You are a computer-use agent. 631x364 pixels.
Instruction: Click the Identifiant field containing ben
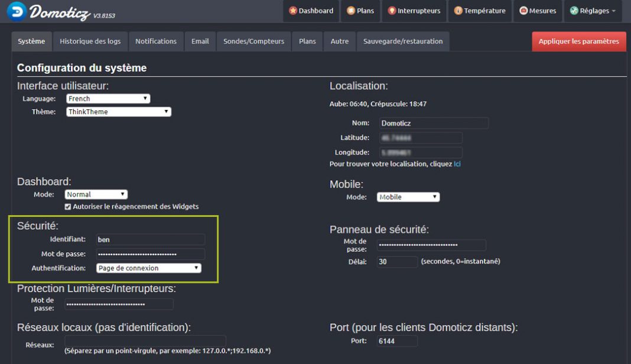[x=149, y=239]
